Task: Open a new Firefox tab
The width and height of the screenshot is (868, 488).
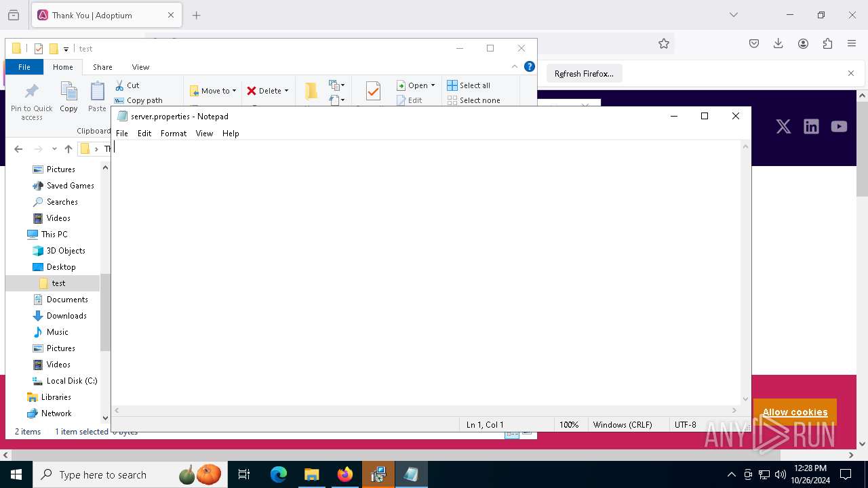Action: tap(196, 15)
